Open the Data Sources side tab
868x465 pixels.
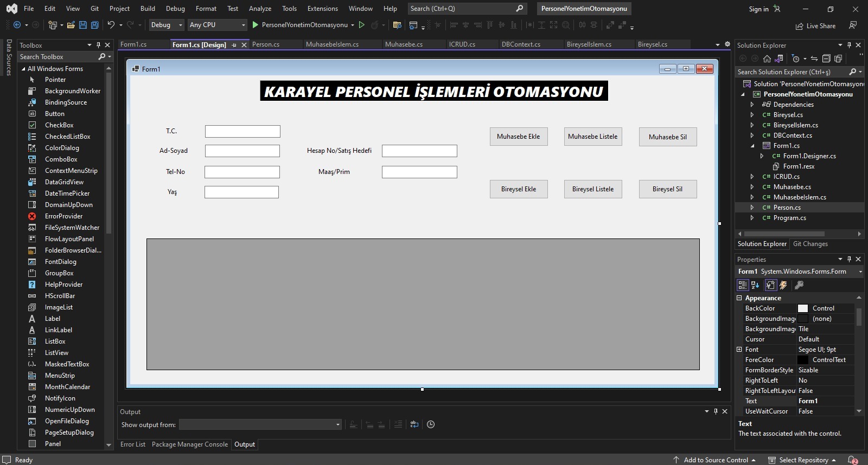[9, 57]
